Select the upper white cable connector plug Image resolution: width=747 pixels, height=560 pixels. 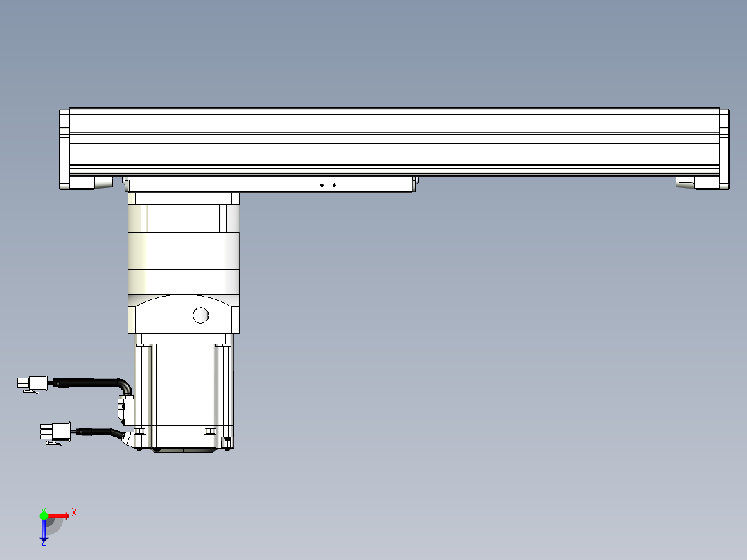tap(31, 383)
